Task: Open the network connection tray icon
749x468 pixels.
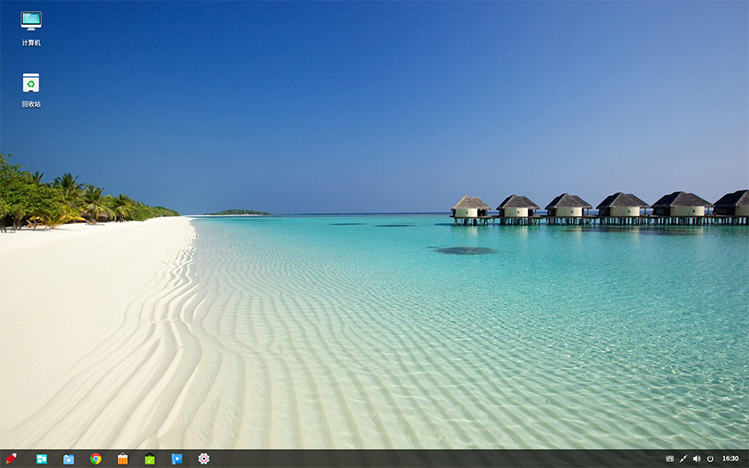Action: 683,459
